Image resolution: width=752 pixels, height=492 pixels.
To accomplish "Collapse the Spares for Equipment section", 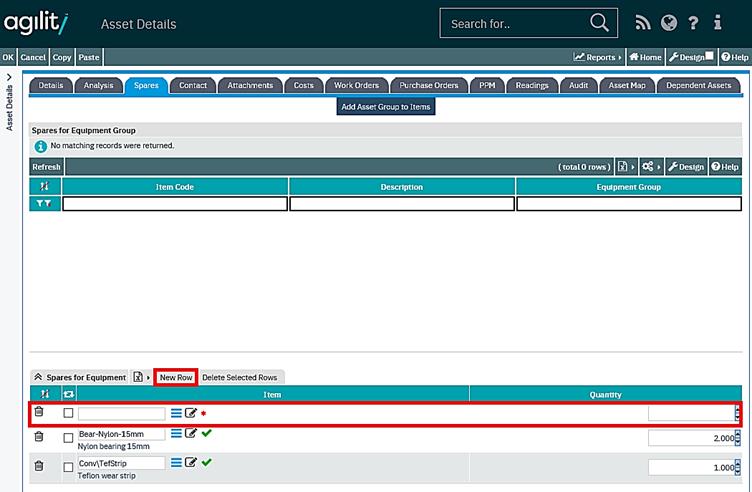I will coord(38,377).
